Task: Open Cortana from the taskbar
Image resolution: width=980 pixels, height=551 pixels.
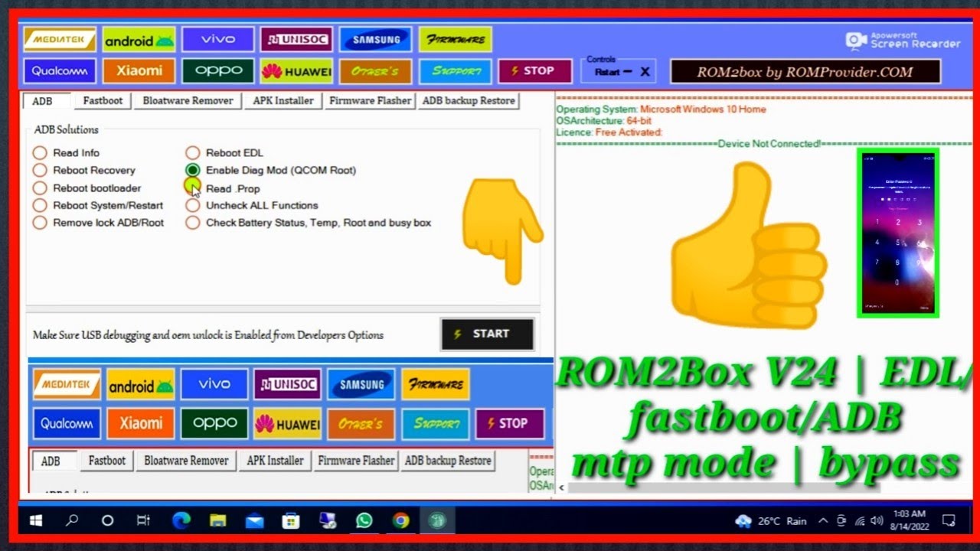Action: pyautogui.click(x=107, y=520)
